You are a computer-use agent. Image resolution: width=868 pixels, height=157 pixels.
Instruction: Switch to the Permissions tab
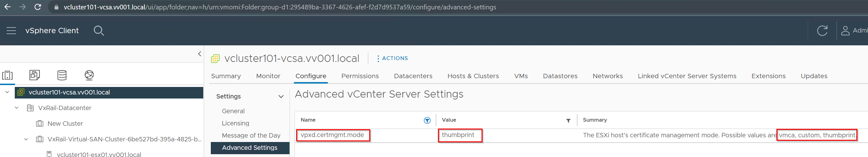click(360, 76)
